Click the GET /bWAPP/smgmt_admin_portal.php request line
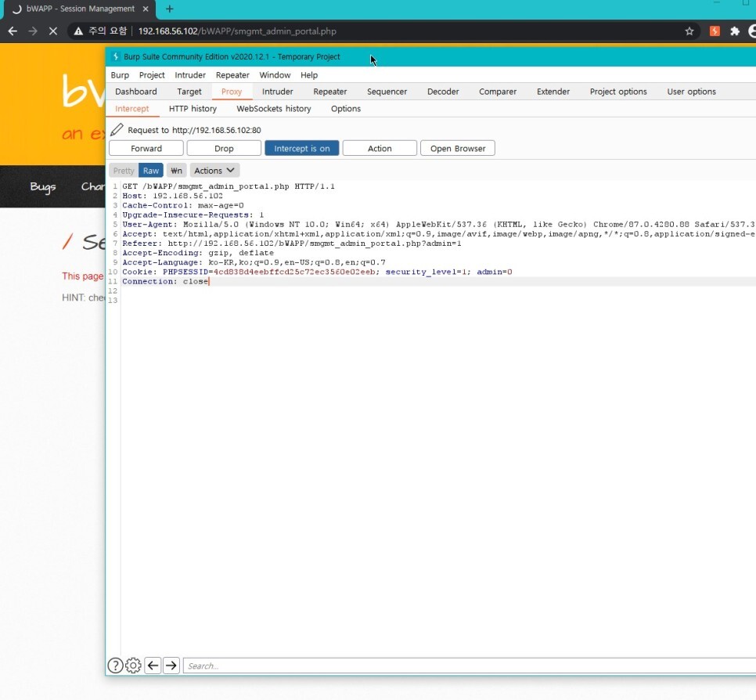 228,186
